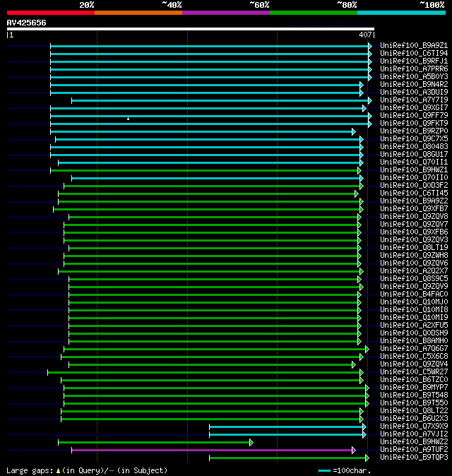
Task: Click the orange ~40% identity legend segment
Action: click(x=138, y=13)
